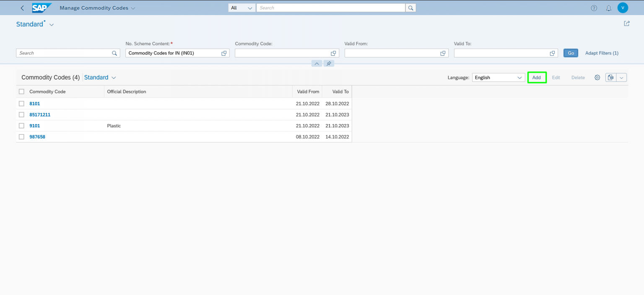Image resolution: width=644 pixels, height=295 pixels.
Task: Open the user profile avatar
Action: click(x=623, y=8)
